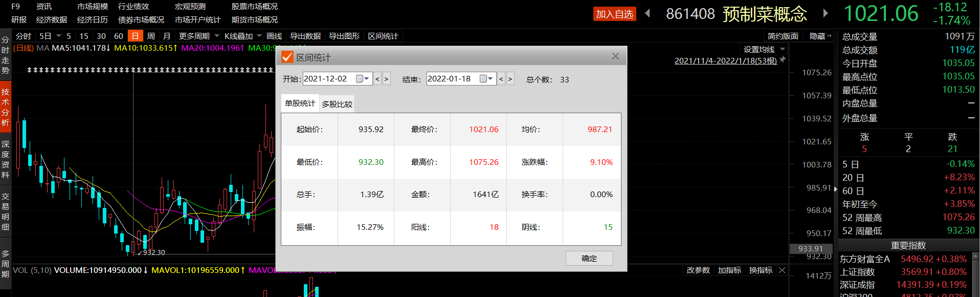Go to the previous stock with left arrow
The image size is (980, 297).
(x=648, y=14)
